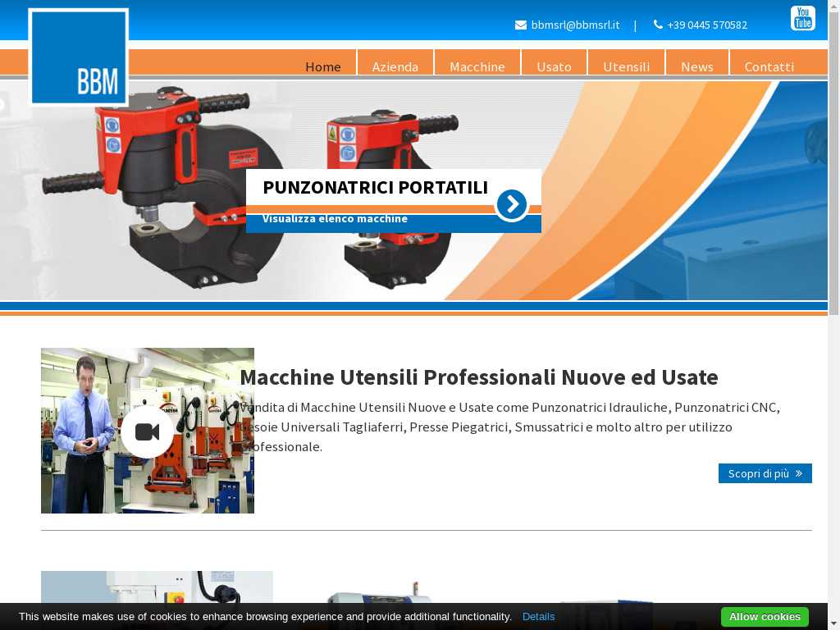
Task: Go to the Azienda page
Action: pos(395,66)
